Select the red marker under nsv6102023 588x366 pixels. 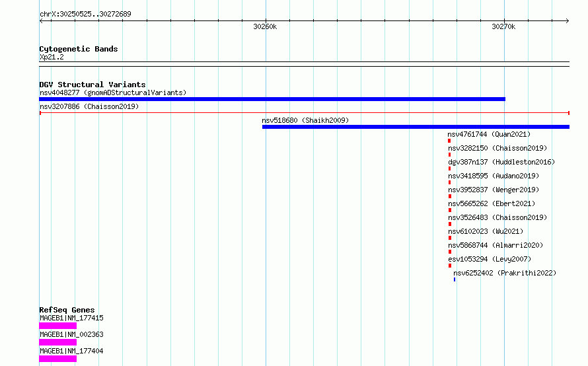(450, 238)
